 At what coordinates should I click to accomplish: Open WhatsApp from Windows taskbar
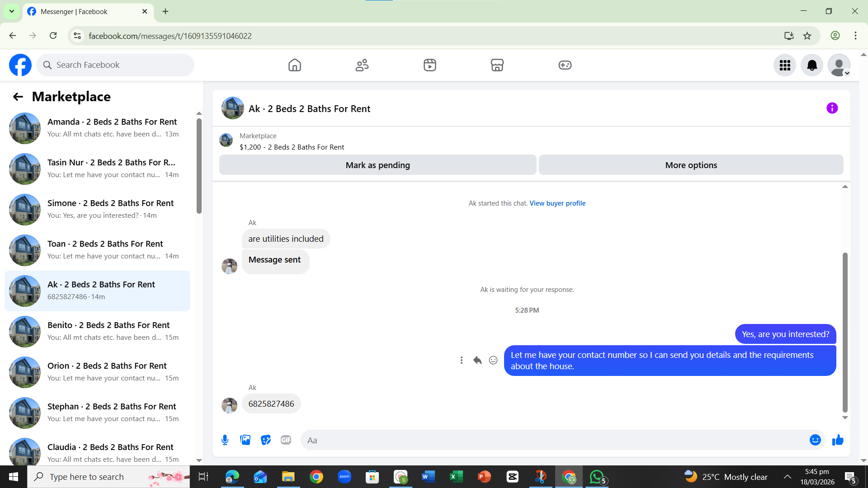(597, 477)
